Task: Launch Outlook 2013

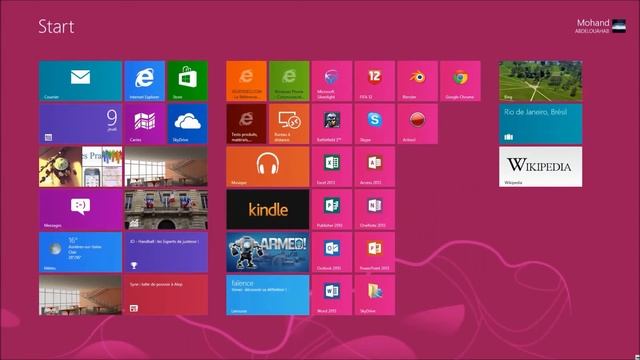Action: pos(332,252)
